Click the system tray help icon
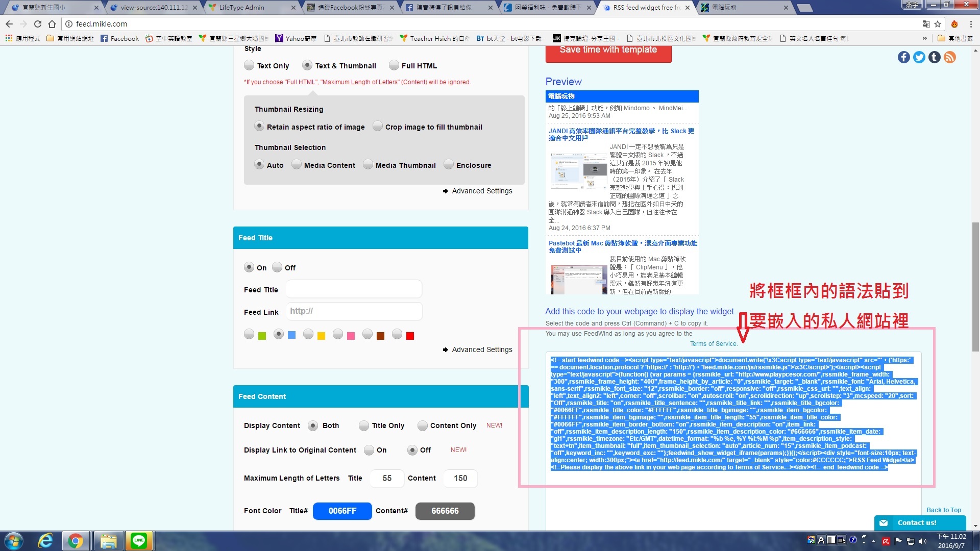Viewport: 980px width, 551px height. point(853,540)
